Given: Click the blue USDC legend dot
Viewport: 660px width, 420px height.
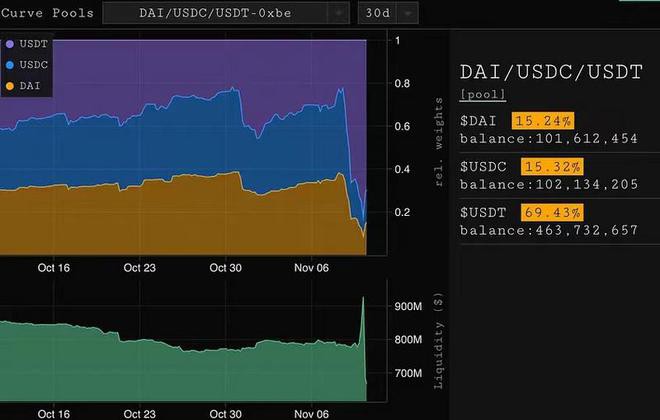Looking at the screenshot, I should [x=9, y=65].
